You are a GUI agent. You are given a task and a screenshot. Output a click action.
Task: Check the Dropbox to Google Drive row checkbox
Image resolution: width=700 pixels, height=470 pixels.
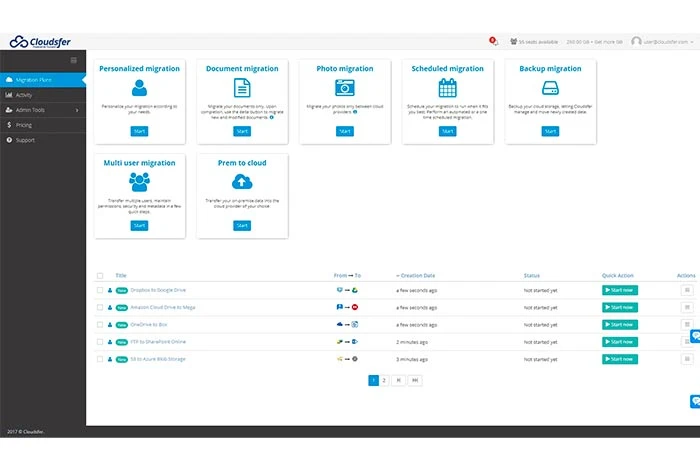[100, 290]
